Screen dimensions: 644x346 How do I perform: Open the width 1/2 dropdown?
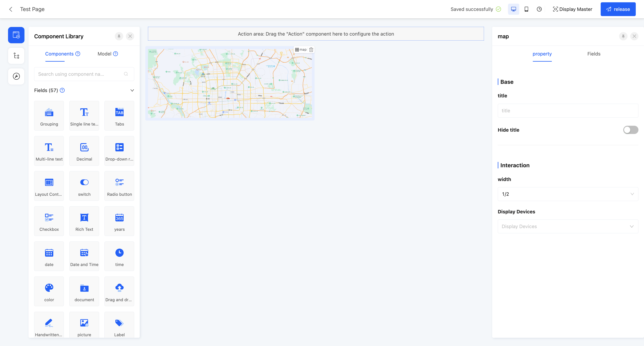(x=568, y=194)
